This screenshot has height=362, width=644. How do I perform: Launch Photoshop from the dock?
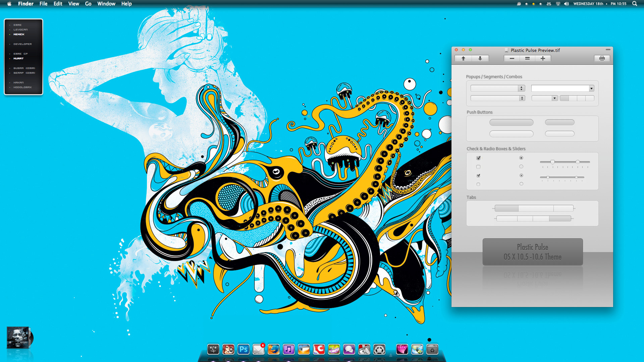point(244,350)
